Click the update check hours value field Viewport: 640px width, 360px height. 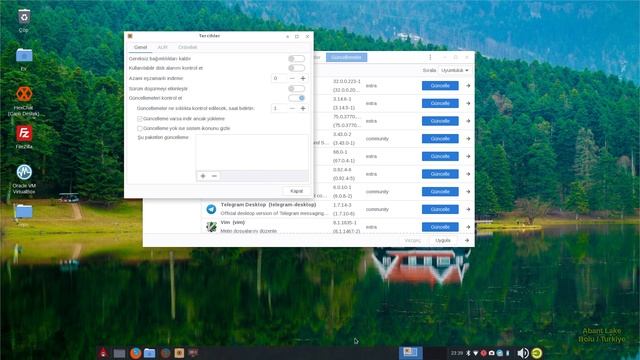pyautogui.click(x=279, y=109)
